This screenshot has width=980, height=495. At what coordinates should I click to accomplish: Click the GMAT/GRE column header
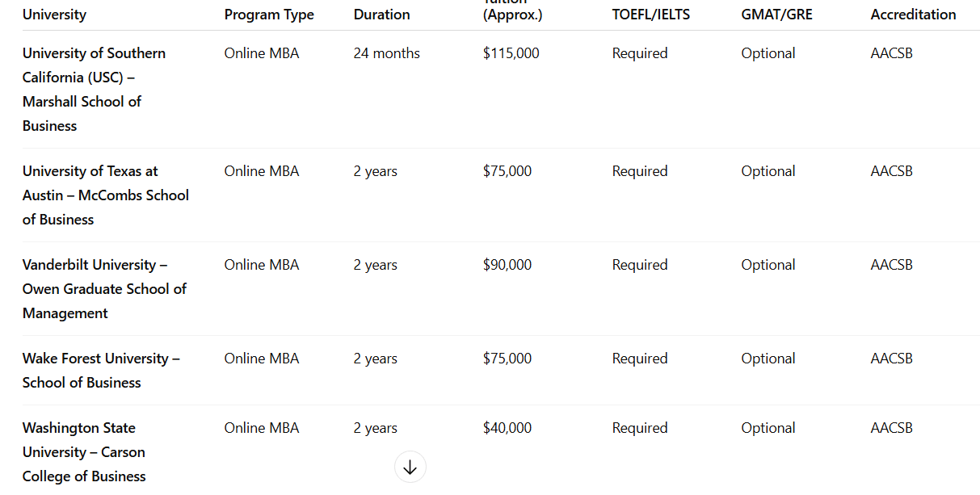(x=776, y=15)
